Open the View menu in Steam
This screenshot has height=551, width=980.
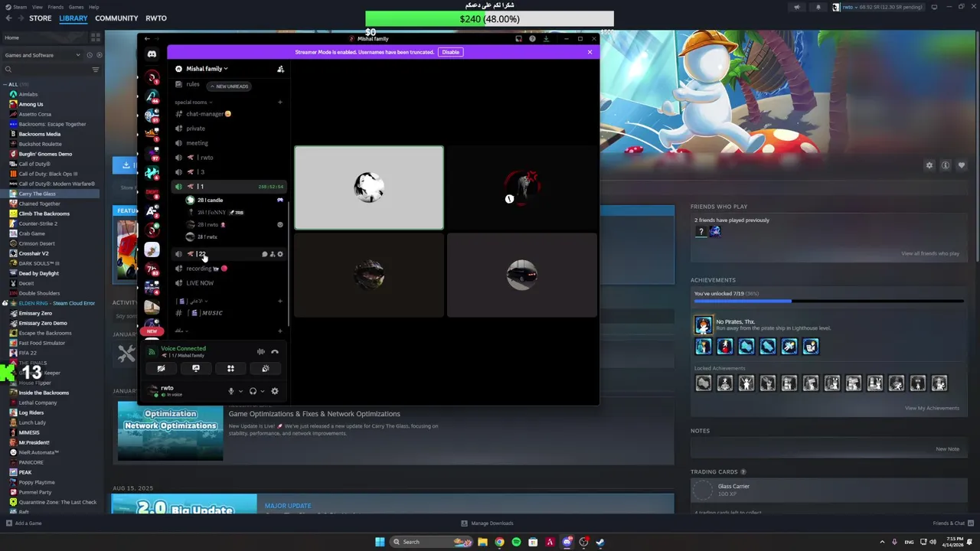pos(37,7)
